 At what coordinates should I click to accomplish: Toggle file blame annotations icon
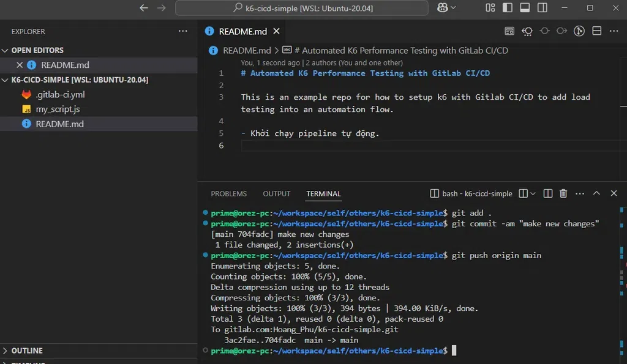coord(579,31)
